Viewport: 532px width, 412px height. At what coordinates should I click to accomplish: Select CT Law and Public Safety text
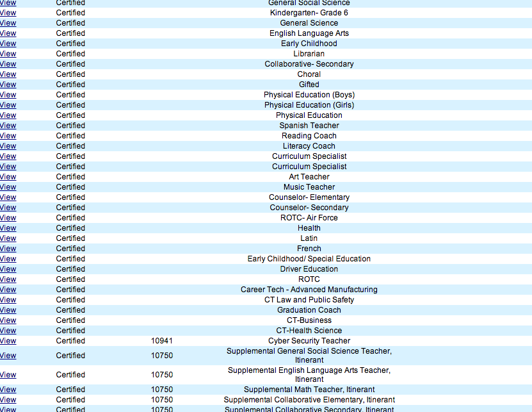point(309,300)
